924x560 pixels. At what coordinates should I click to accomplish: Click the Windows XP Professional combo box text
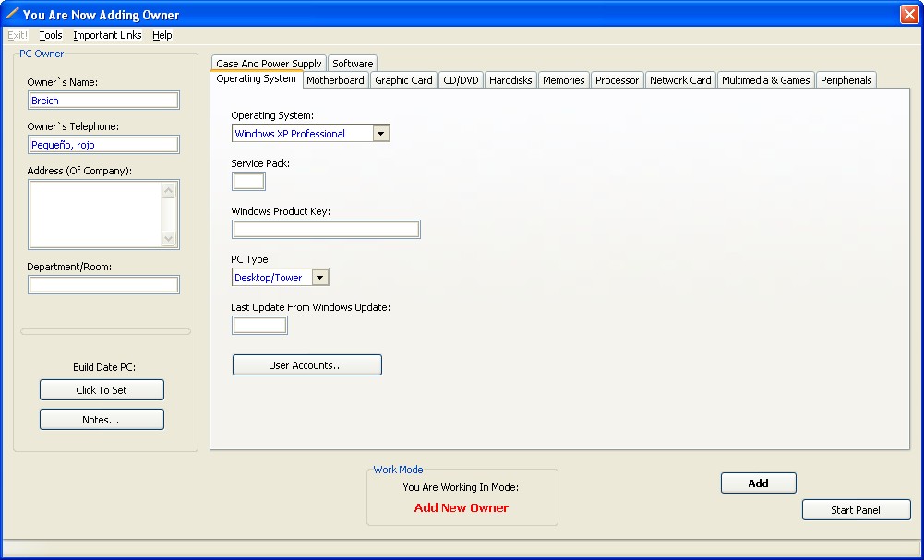tap(290, 134)
